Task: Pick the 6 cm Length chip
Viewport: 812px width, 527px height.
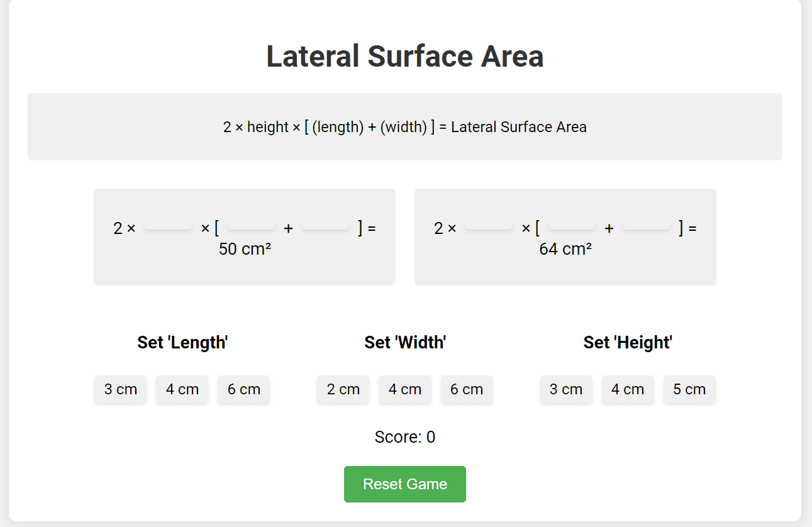Action: pos(244,389)
